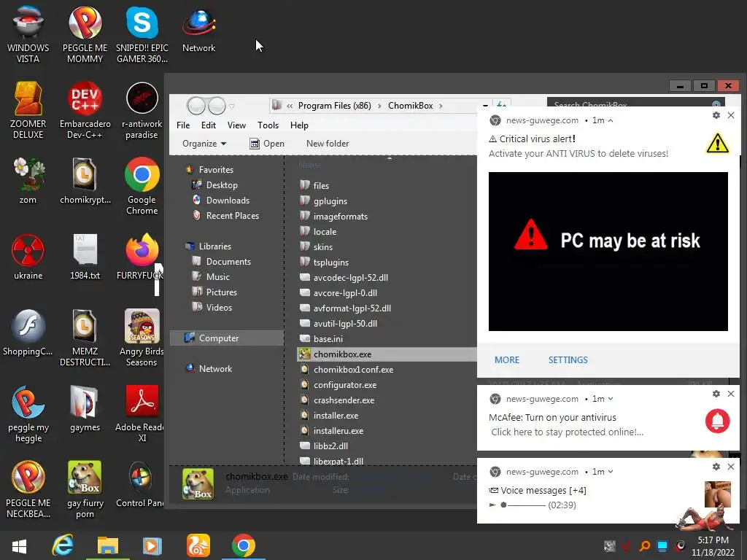Open UC Browser from the taskbar

coord(198,545)
